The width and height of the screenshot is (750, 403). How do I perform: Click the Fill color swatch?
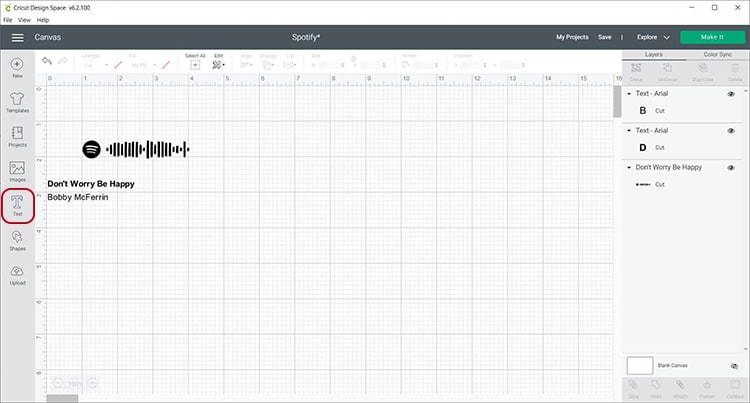[x=166, y=65]
